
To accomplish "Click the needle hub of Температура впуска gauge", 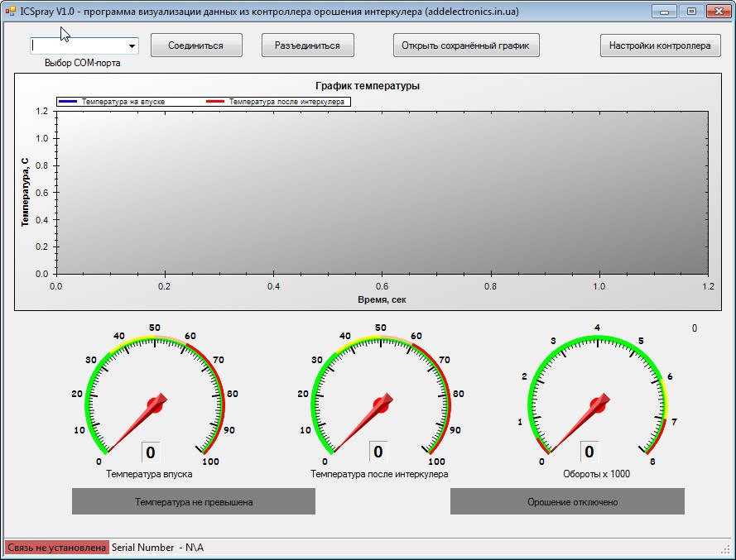I will click(155, 404).
